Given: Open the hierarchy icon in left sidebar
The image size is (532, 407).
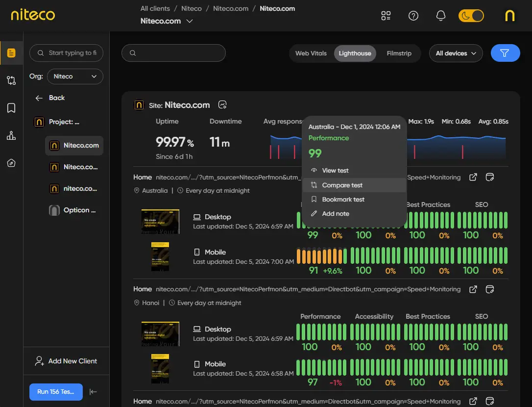Looking at the screenshot, I should point(11,136).
